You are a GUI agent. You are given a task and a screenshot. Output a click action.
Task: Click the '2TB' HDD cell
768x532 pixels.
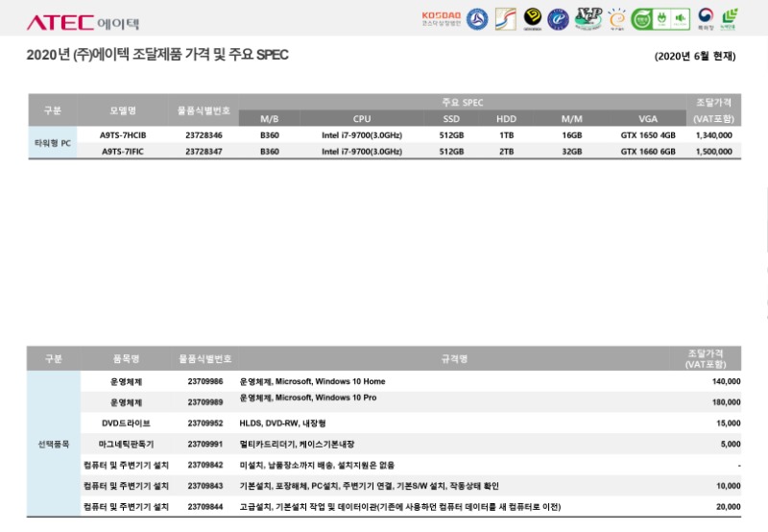tap(507, 152)
